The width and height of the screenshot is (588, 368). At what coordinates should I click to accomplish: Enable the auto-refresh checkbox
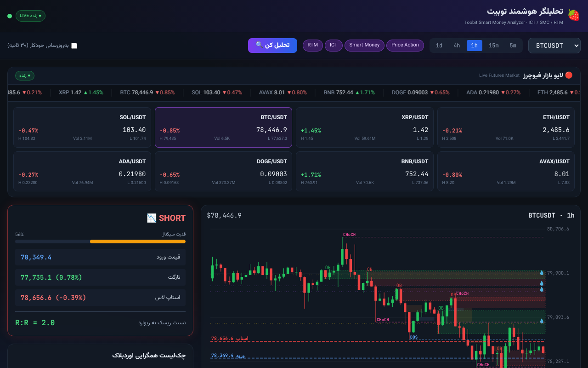(74, 46)
